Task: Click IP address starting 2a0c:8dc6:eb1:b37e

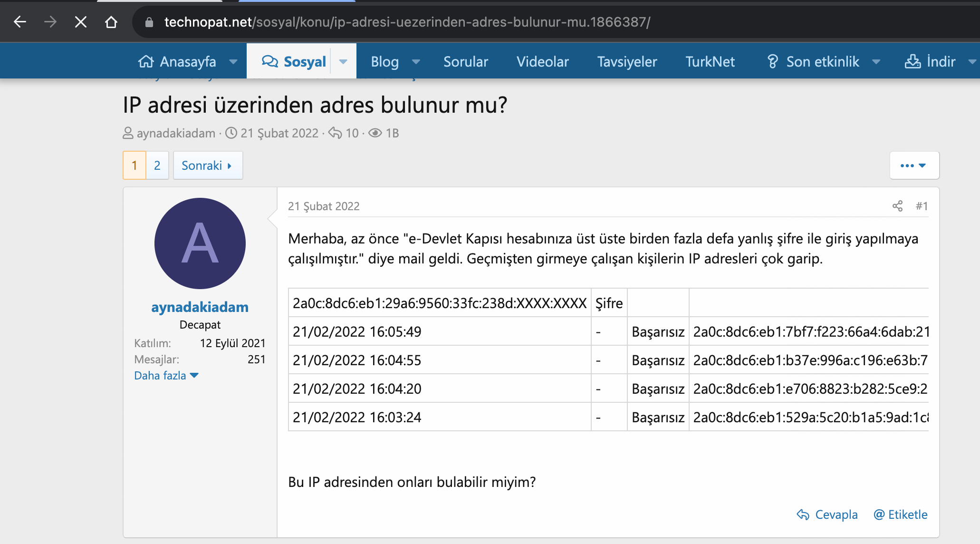Action: [811, 360]
